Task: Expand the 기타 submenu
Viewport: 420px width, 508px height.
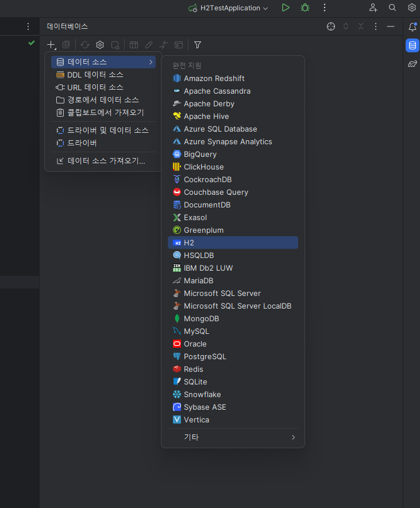Action: tap(233, 437)
